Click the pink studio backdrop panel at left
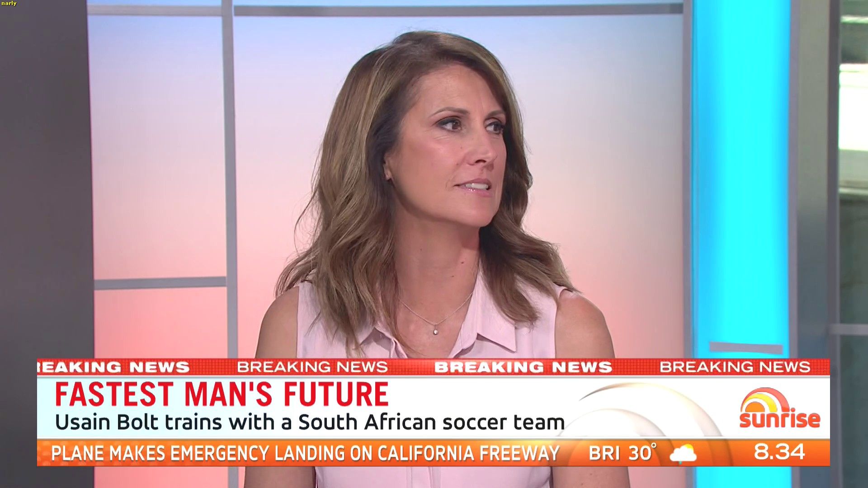The height and width of the screenshot is (488, 868). click(158, 145)
